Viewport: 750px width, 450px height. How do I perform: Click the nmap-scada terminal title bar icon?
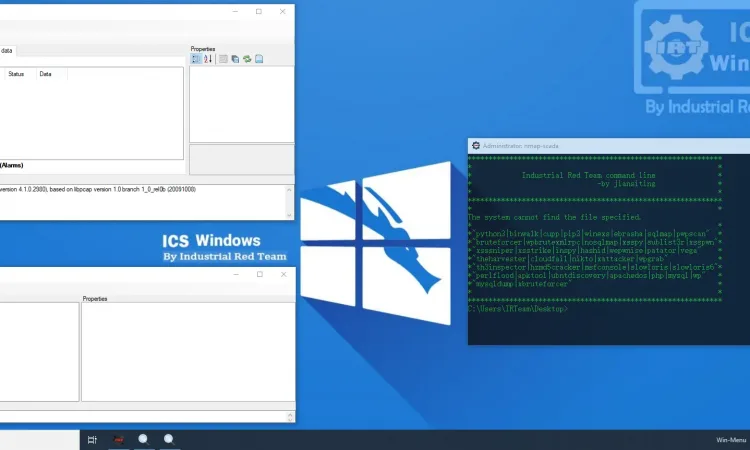(476, 146)
